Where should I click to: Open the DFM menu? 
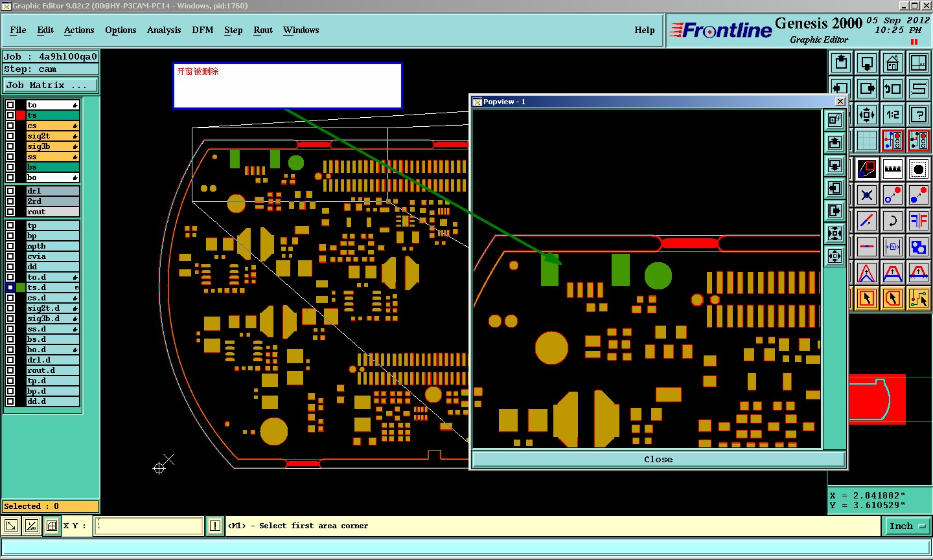(203, 30)
